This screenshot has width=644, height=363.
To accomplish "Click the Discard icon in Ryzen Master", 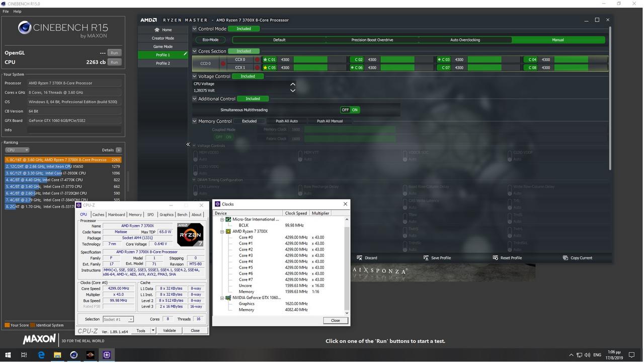I will tap(359, 258).
